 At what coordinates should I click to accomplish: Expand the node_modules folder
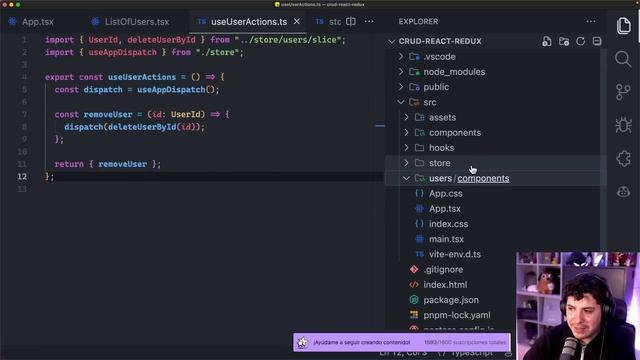click(x=454, y=72)
